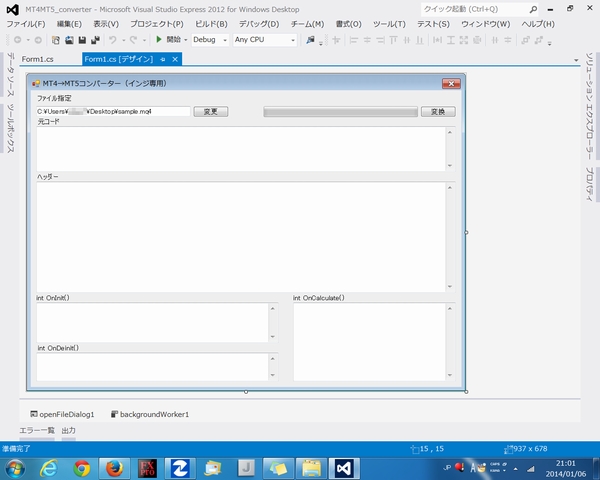The image size is (600, 480).
Task: Open the エラー一覧 panel tab
Action: pyautogui.click(x=37, y=431)
